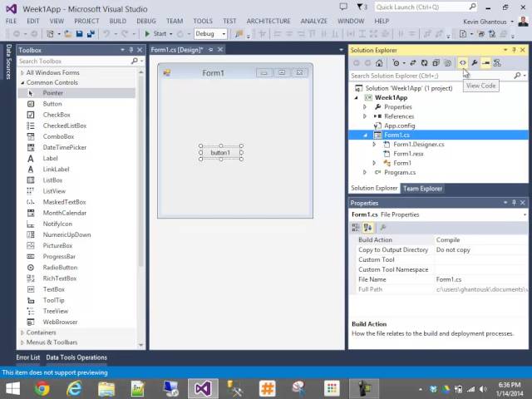Open File Explorer from the taskbar
Image resolution: width=532 pixels, height=399 pixels.
pos(106,388)
